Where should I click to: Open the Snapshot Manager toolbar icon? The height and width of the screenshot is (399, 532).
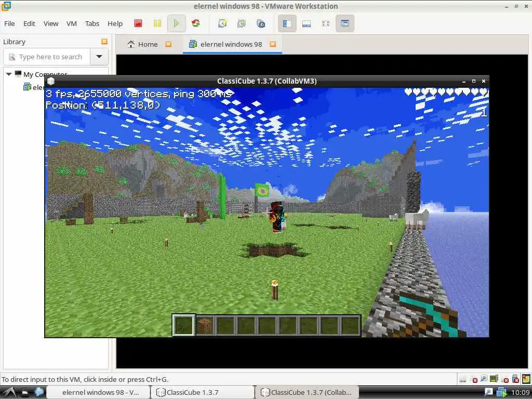click(261, 23)
